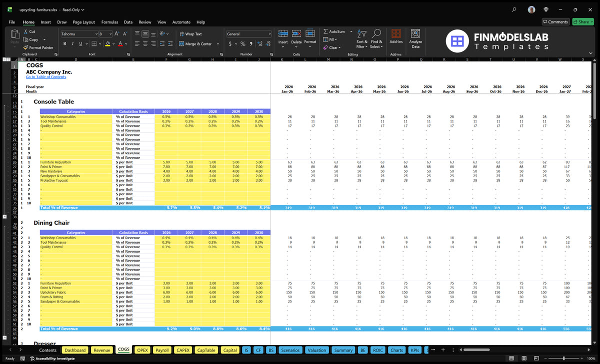Open the Clear dropdown
600x364 pixels.
coord(339,47)
